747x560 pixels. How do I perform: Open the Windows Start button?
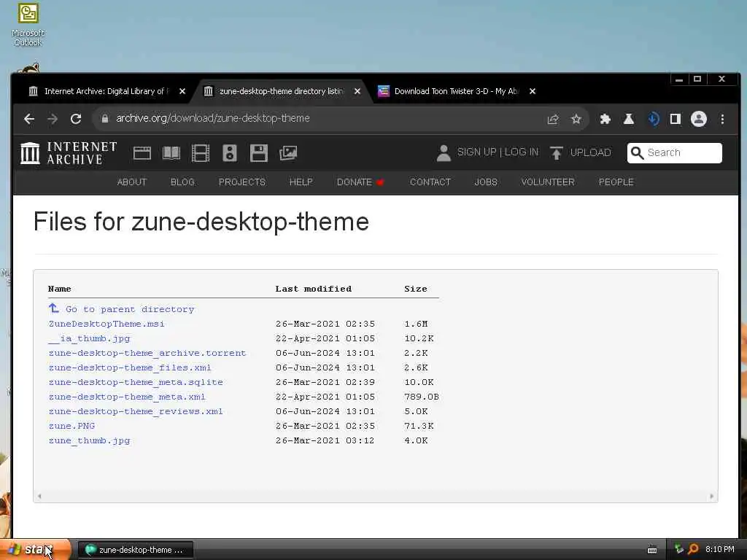click(35, 550)
